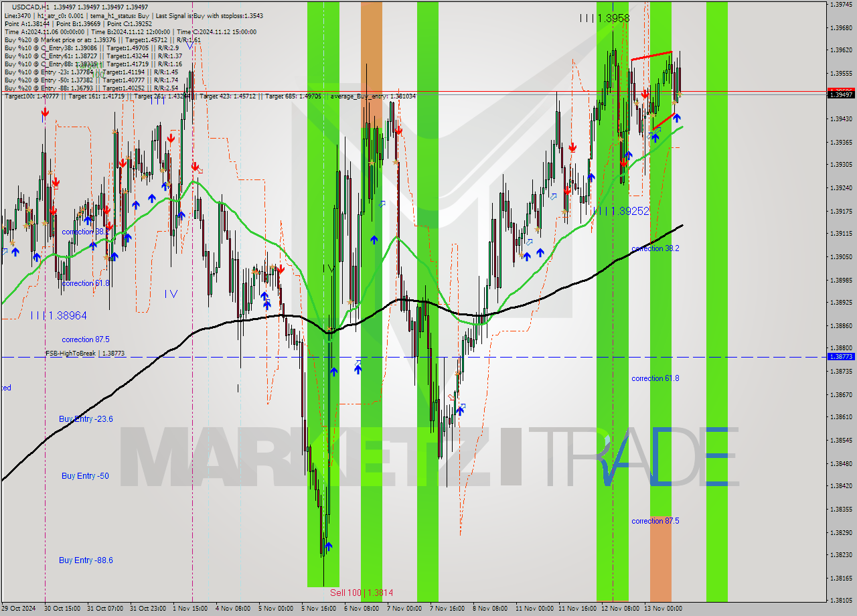Click the 1.39240 price axis label
The width and height of the screenshot is (857, 616).
pyautogui.click(x=841, y=188)
